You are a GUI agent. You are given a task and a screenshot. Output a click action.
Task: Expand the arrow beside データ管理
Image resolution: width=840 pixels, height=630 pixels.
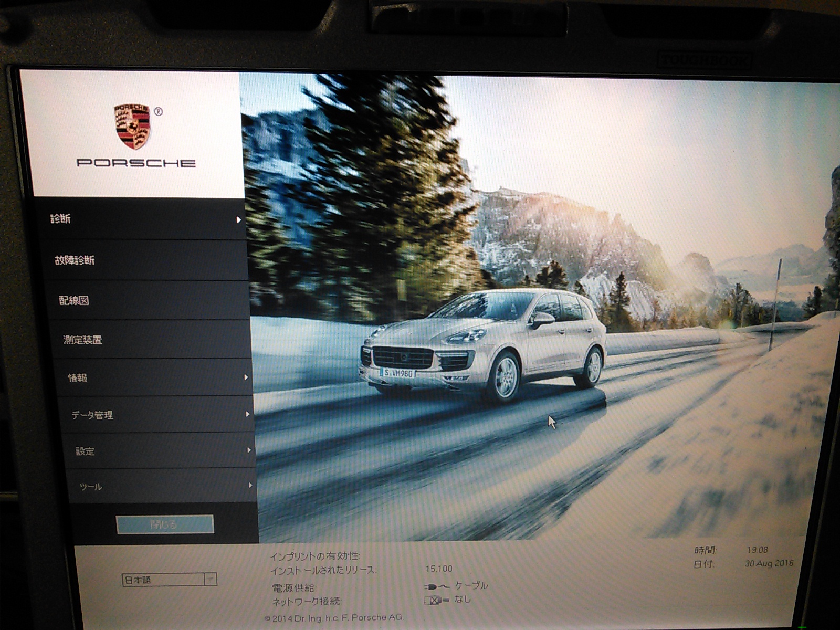[x=248, y=414]
